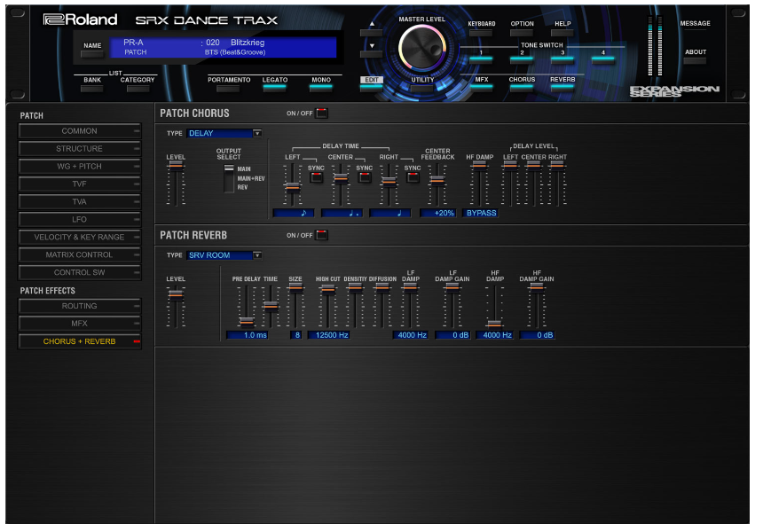763x532 pixels.
Task: Open chorus Type DELAY dropdown
Action: point(224,133)
